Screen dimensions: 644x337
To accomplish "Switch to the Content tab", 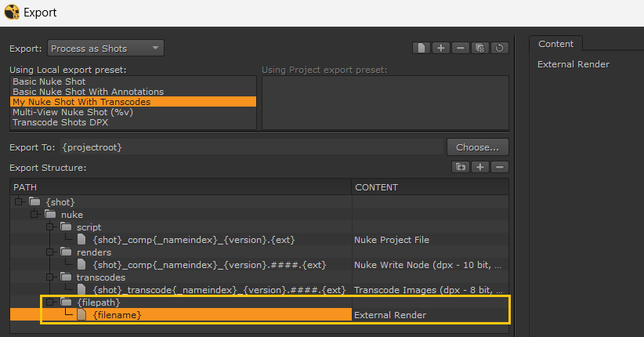I will [555, 44].
